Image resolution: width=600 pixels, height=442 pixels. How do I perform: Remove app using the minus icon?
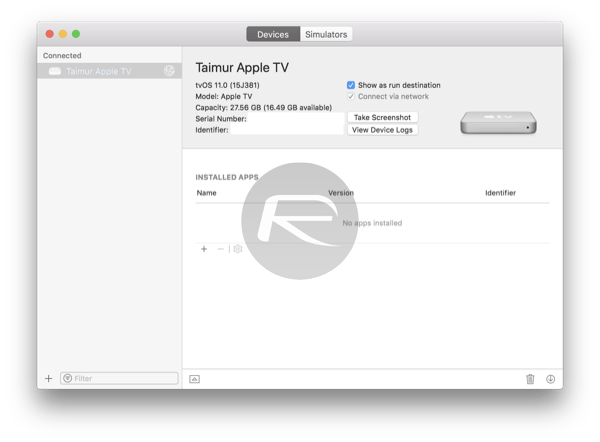(220, 249)
